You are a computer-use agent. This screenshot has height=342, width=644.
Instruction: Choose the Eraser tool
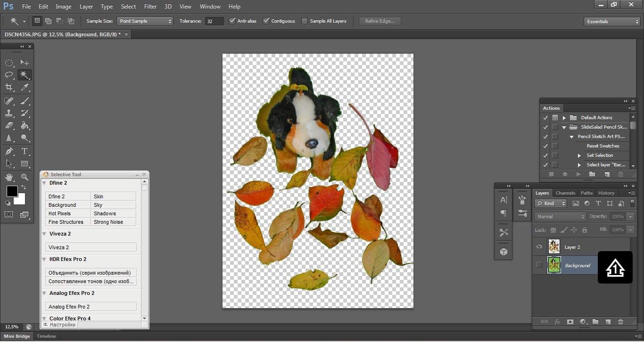9,126
